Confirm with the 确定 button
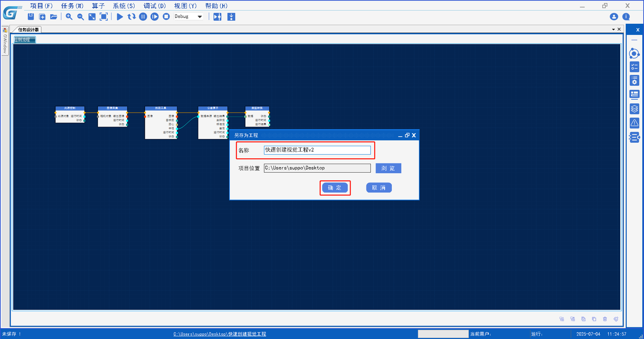Viewport: 644px width, 339px height. click(335, 188)
